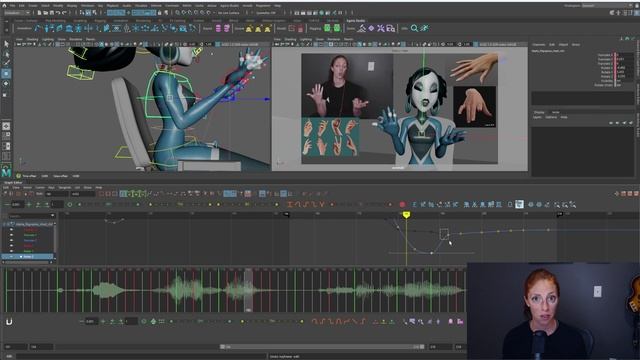Click the Translate X value field in Channel Box
The width and height of the screenshot is (640, 360).
tap(624, 55)
